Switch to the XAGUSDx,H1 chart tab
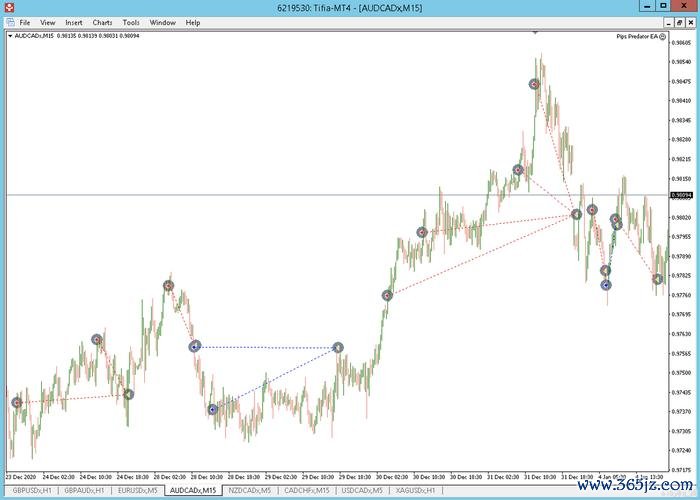Viewport: 700px width, 500px height. [x=415, y=490]
